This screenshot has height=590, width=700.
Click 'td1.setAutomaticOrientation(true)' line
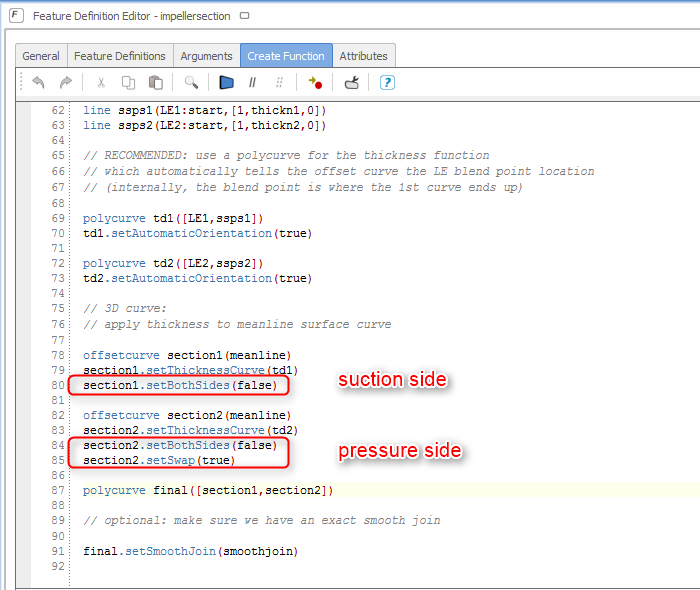click(197, 233)
